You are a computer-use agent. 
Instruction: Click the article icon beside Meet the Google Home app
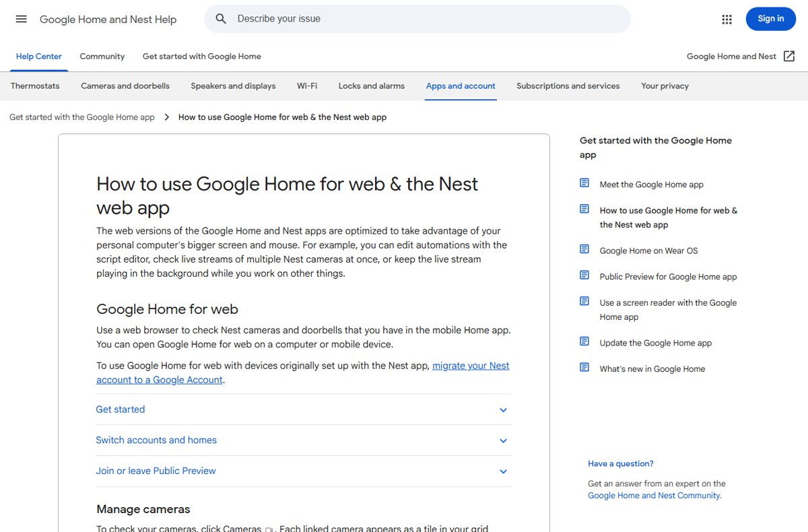(584, 183)
